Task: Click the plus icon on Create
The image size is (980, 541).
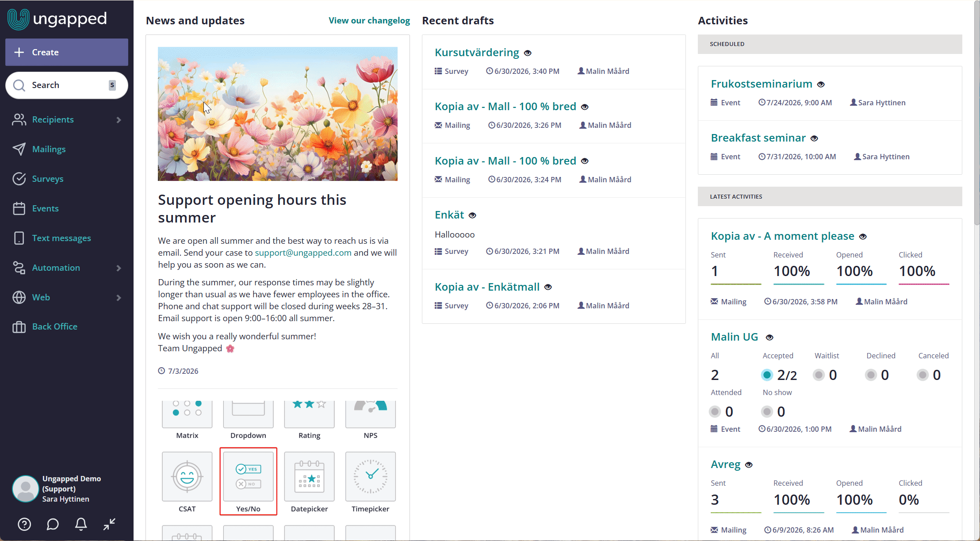Action: coord(19,52)
